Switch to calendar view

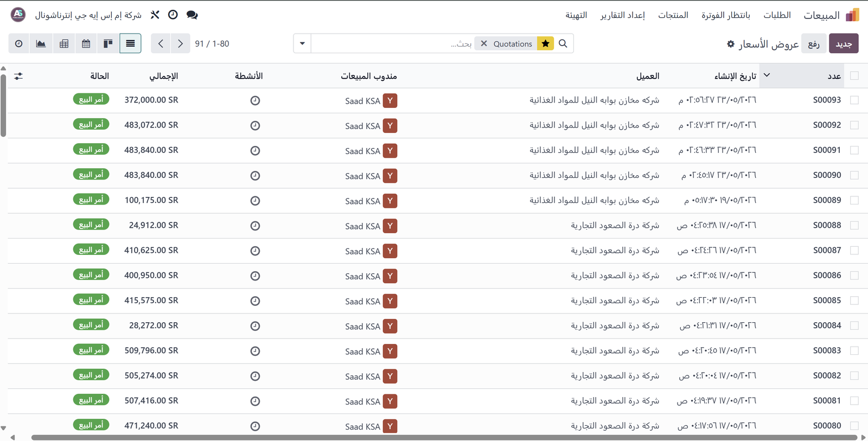86,43
